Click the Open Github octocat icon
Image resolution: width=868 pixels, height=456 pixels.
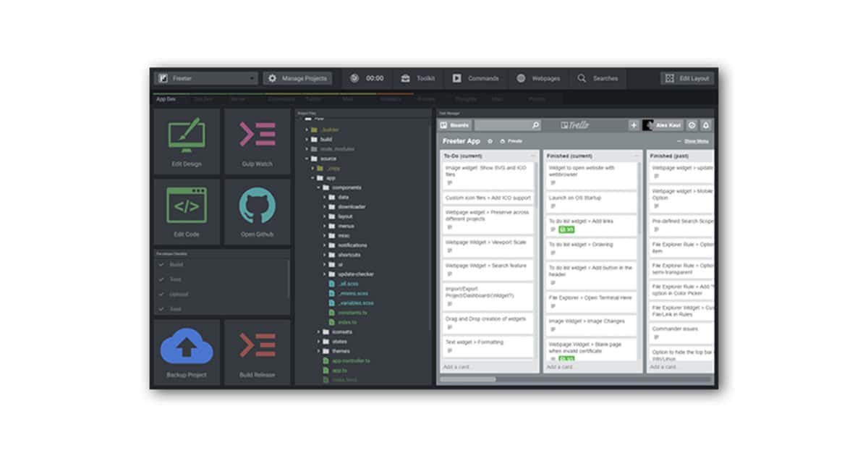coord(257,206)
